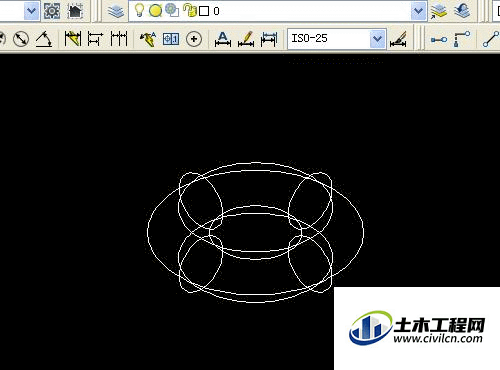Click layer name 0 in layer box
Image resolution: width=500 pixels, height=370 pixels.
(216, 11)
